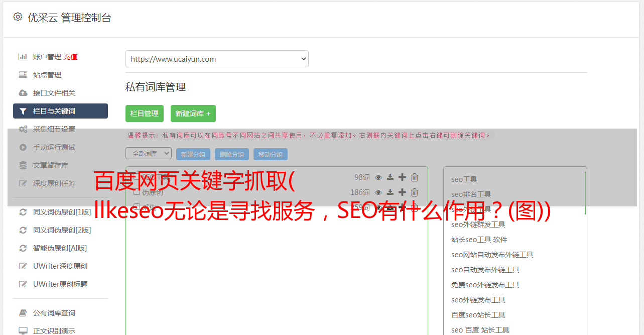The height and width of the screenshot is (335, 644).
Task: Click refresh icon beside 同义词伪原创[1版]
Action: [x=23, y=212]
